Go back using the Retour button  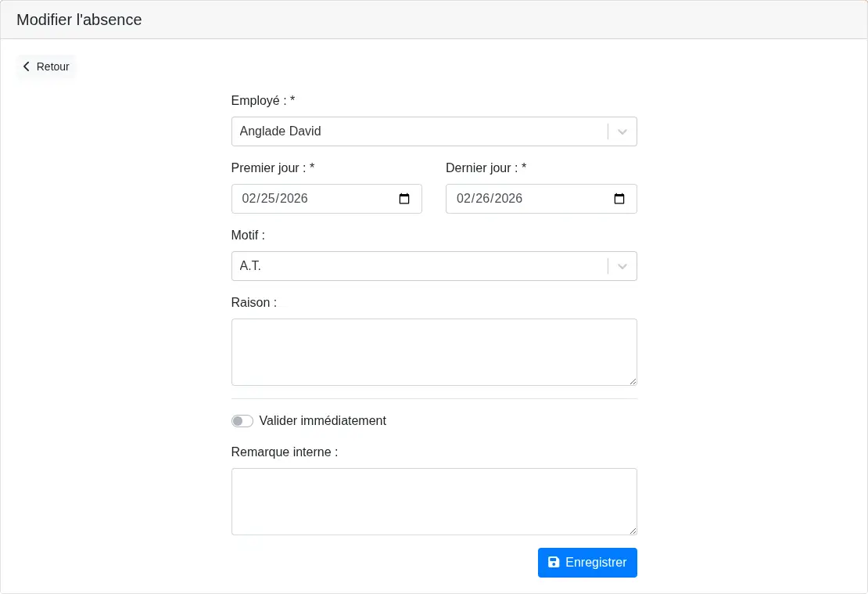(x=46, y=67)
